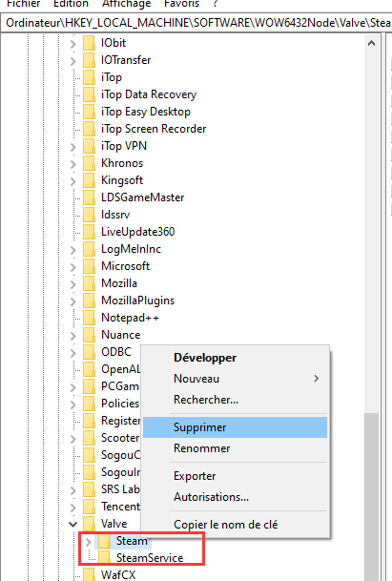Select the SteamService key label

point(150,558)
